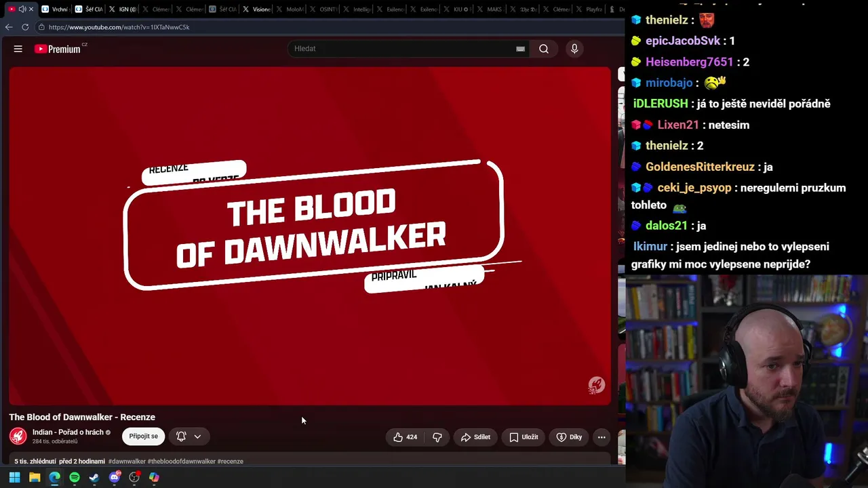Open the #recenze hashtag link
Screen dimensions: 868x488
pyautogui.click(x=230, y=462)
